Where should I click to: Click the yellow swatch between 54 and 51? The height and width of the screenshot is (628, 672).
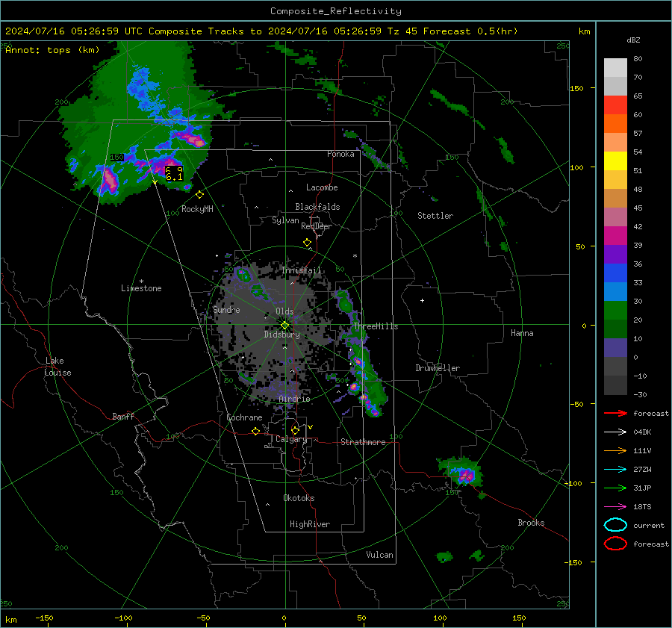coord(615,161)
